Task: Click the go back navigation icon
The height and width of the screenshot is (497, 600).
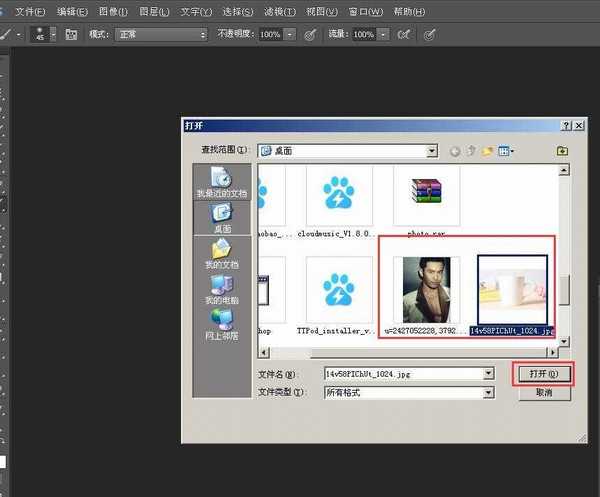Action: tap(455, 151)
